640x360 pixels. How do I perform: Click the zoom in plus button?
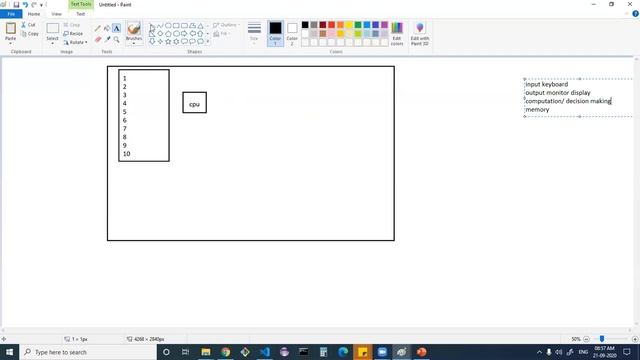tap(635, 339)
